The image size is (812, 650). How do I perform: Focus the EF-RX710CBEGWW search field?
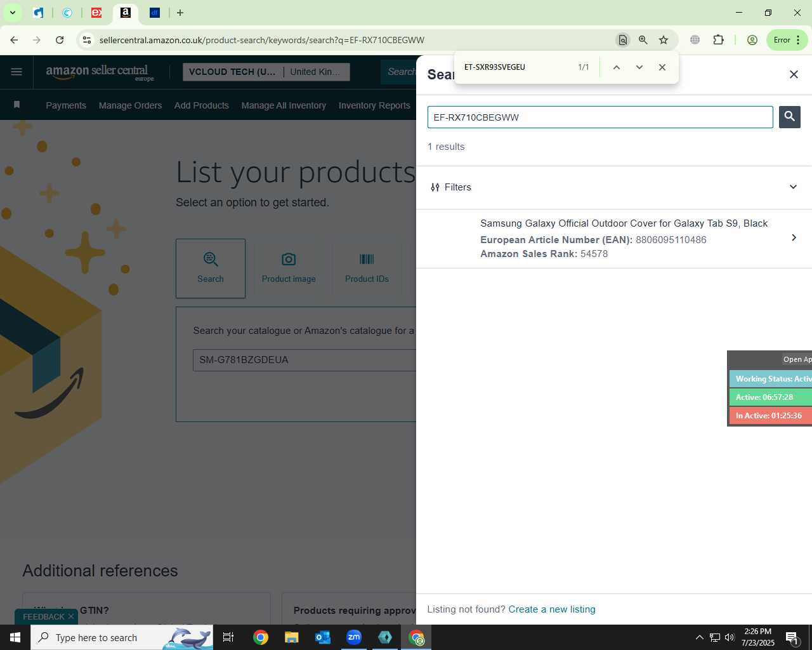(x=600, y=117)
